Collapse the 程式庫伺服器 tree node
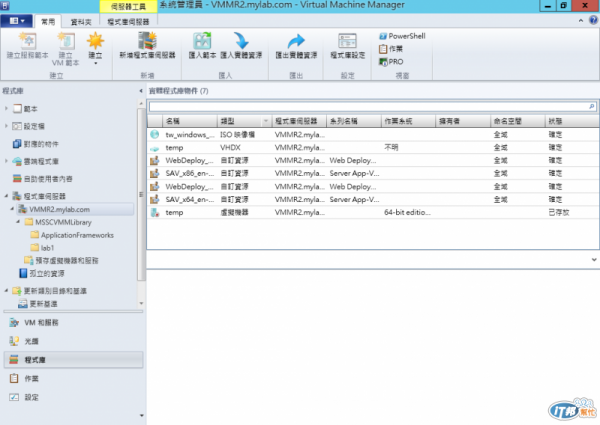 (x=6, y=196)
